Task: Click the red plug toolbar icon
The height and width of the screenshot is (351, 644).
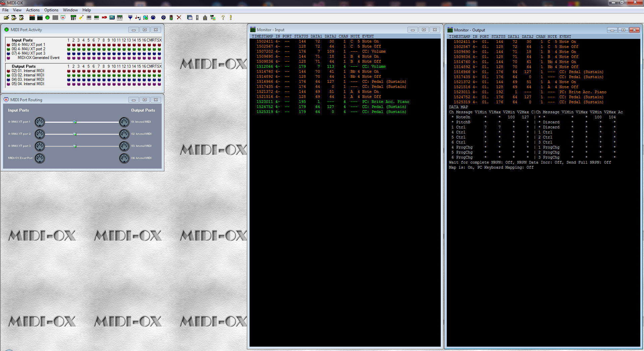Action: click(x=104, y=17)
